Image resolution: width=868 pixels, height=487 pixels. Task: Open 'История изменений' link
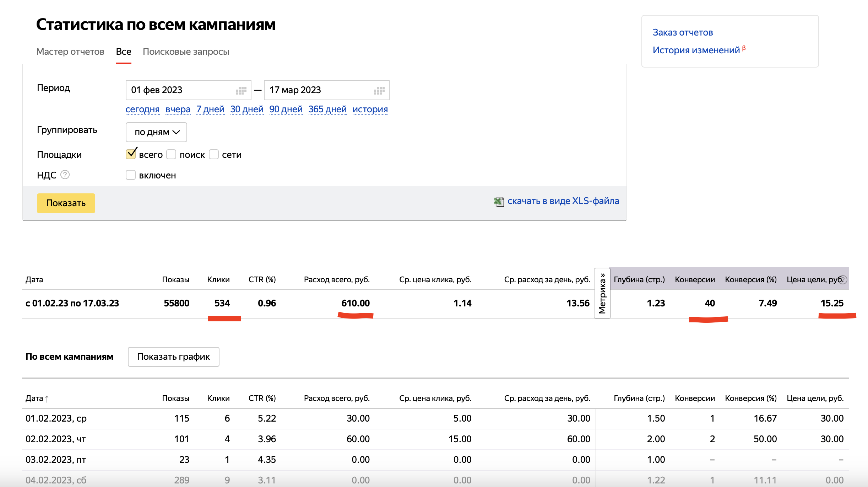(x=696, y=50)
